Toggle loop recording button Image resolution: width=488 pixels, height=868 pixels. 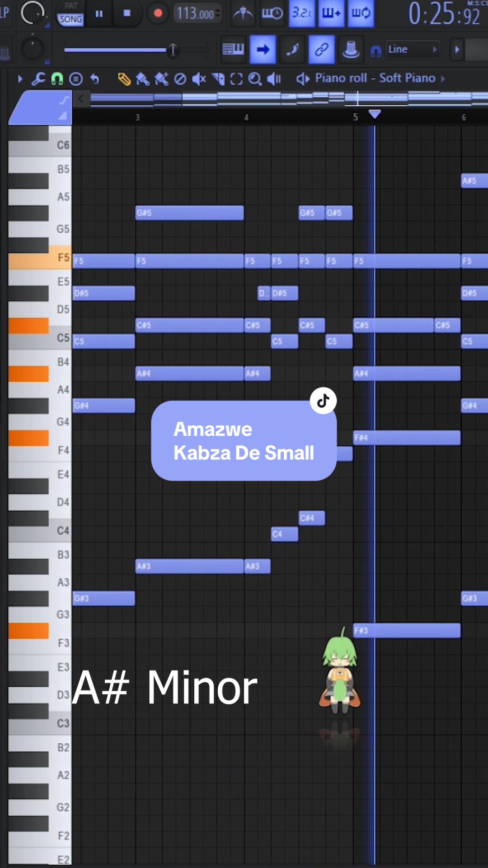tap(361, 14)
